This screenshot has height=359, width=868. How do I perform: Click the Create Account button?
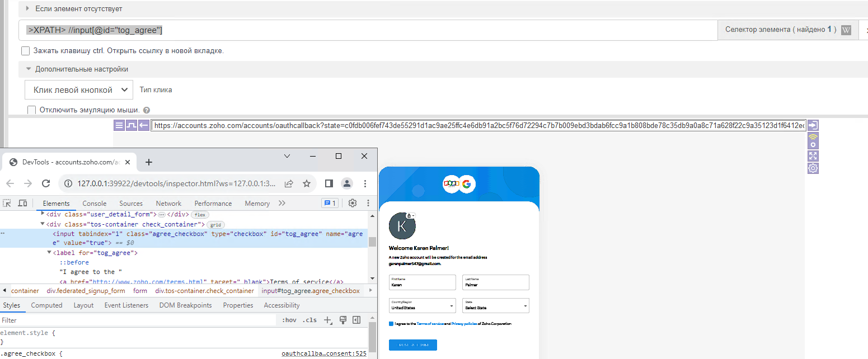tap(412, 345)
